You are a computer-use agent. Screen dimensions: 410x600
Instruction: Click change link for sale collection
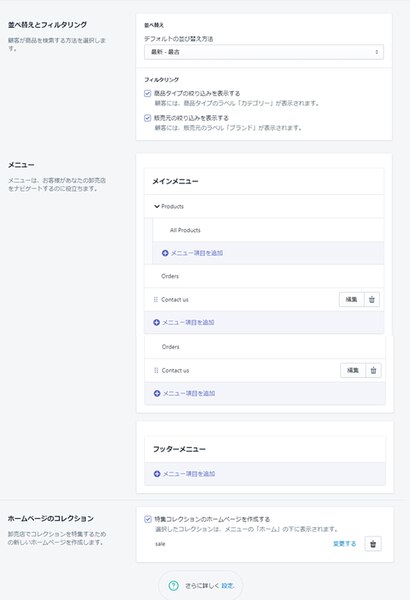tap(345, 544)
